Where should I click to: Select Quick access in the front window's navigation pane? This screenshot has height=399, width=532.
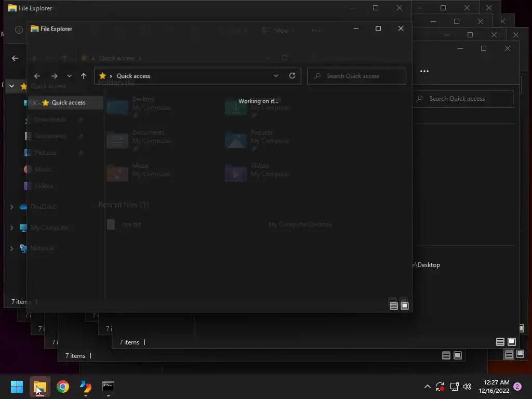click(x=65, y=102)
